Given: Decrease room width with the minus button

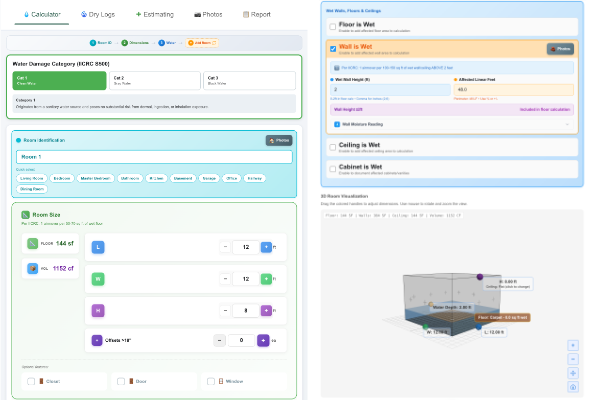Looking at the screenshot, I should coord(225,278).
